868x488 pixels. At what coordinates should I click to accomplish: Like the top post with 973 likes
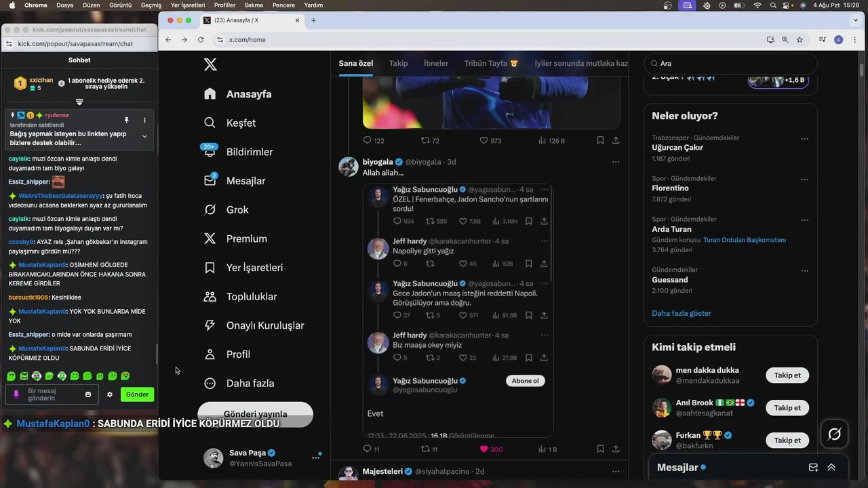click(x=490, y=140)
